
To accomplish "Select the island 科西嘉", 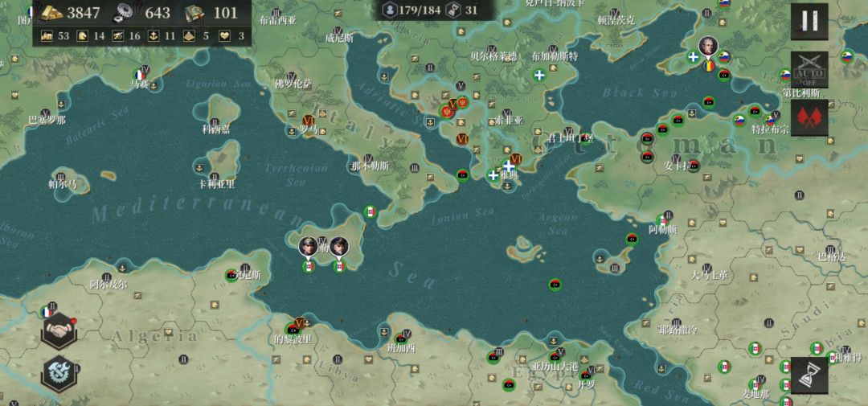I will (x=216, y=129).
